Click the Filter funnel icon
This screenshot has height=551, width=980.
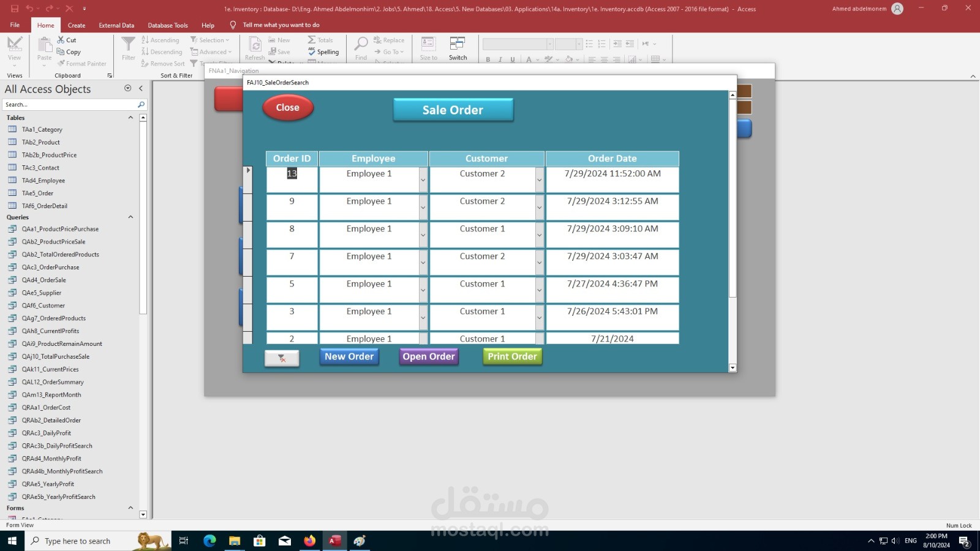click(x=128, y=44)
